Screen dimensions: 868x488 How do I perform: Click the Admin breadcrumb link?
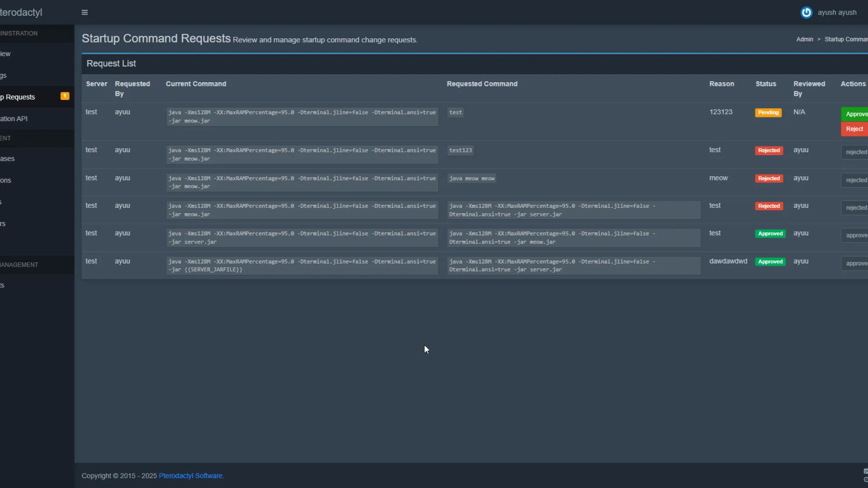(805, 39)
